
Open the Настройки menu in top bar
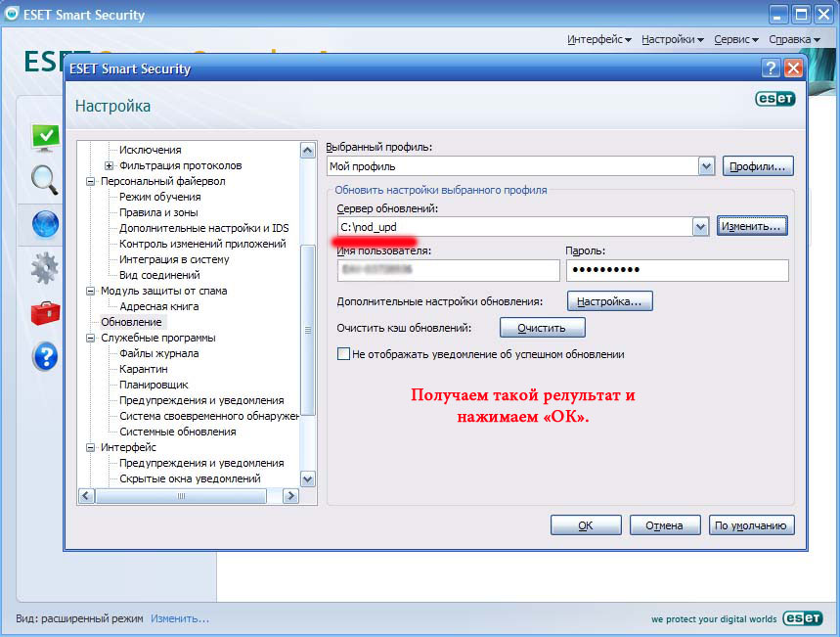click(673, 39)
